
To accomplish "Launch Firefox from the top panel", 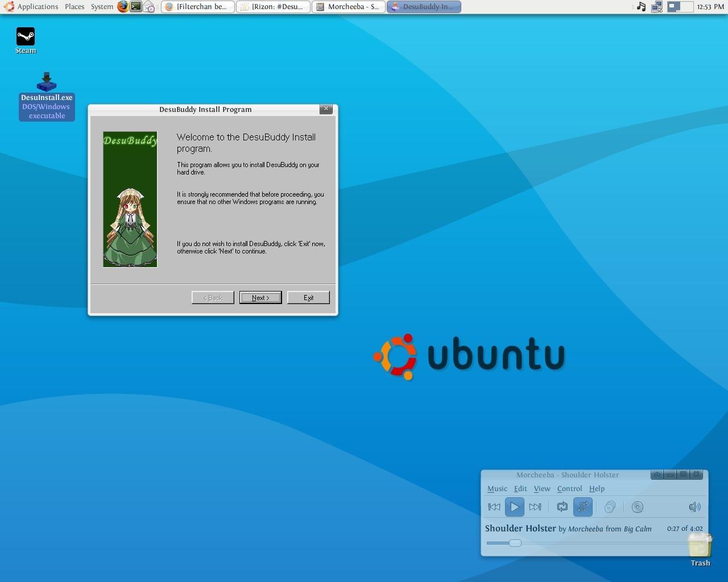I will click(x=123, y=7).
